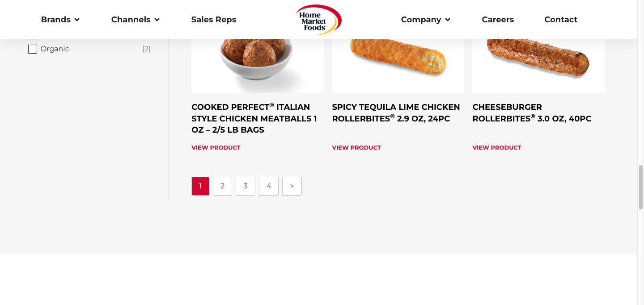Expand the Brands dropdown menu
644x305 pixels.
[x=60, y=20]
